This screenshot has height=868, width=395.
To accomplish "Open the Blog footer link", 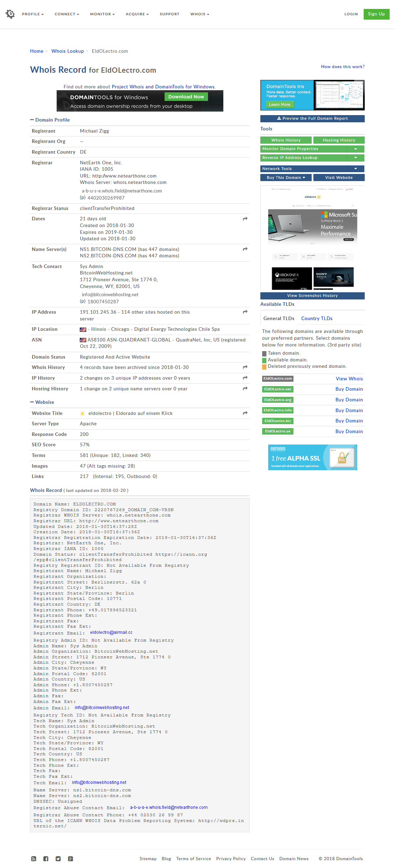I will point(166,859).
